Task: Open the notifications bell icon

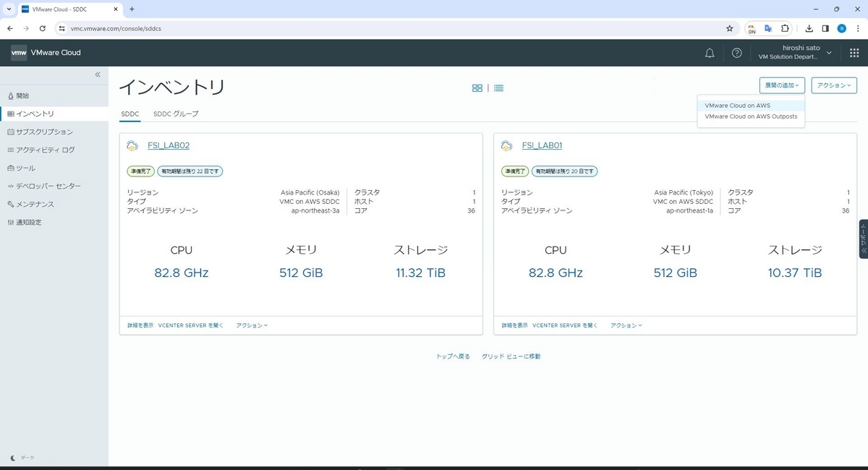Action: tap(710, 53)
